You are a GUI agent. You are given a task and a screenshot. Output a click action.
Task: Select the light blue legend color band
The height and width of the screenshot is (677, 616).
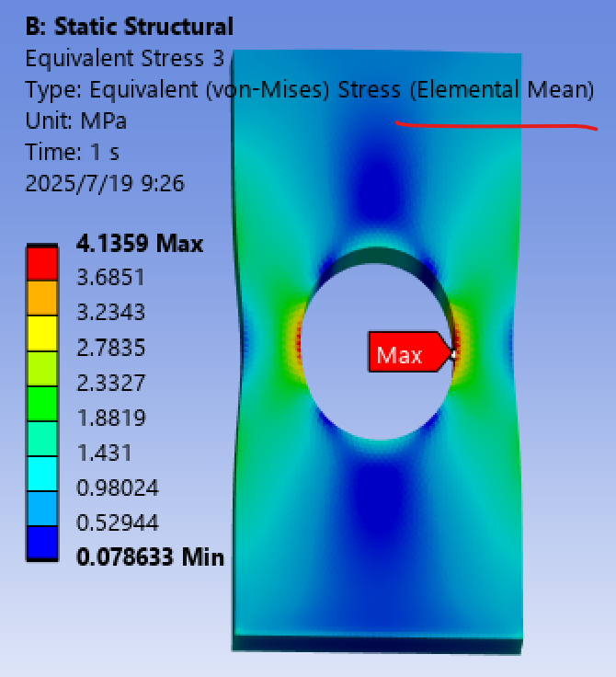42,509
